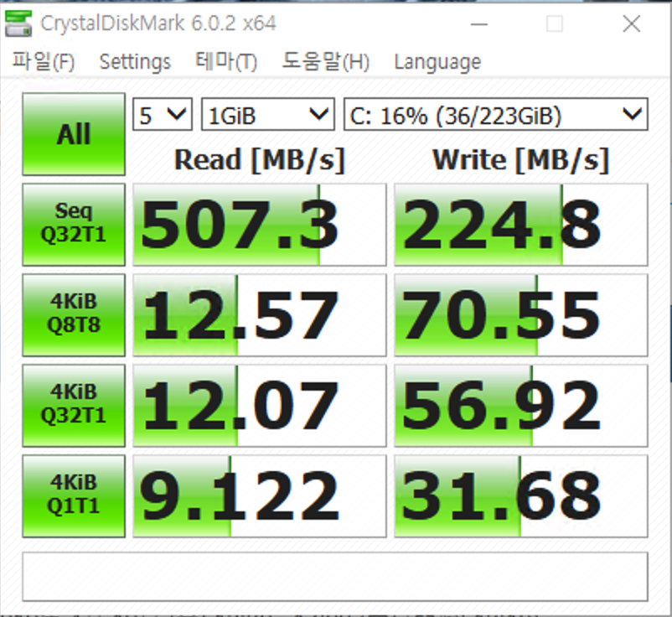Expand the test size dropdown showing 1GiB
Viewport: 672px width, 617px height.
click(x=268, y=115)
